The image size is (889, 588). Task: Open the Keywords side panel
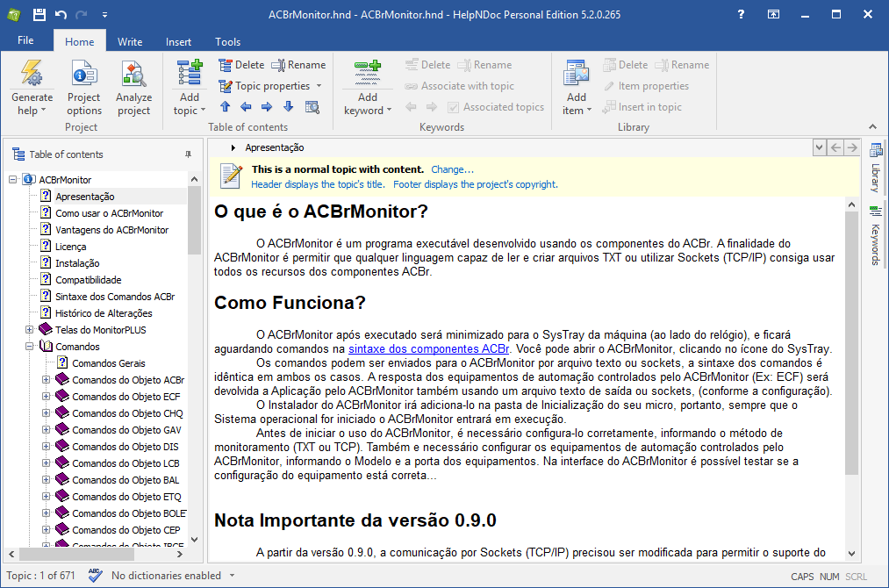point(875,236)
